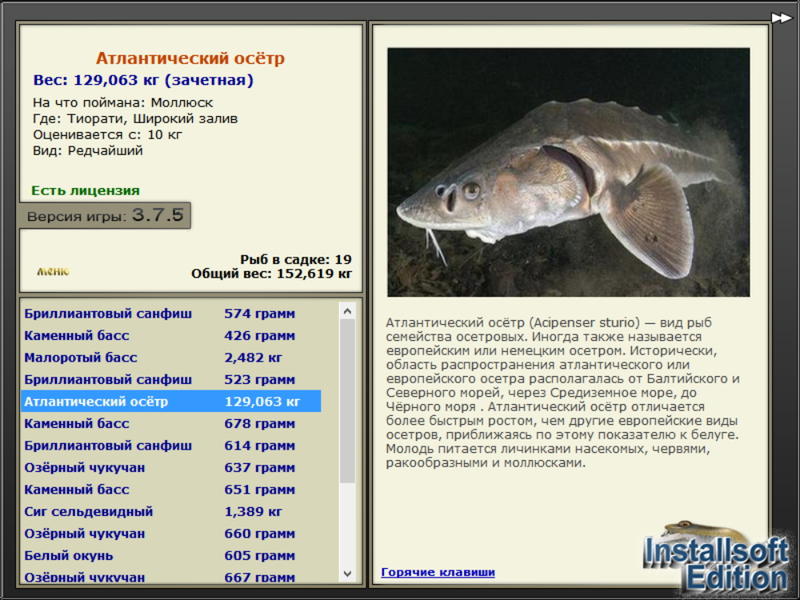Image resolution: width=800 pixels, height=600 pixels.
Task: Select Сиг сельдевидный 1,389 кг row
Action: (x=171, y=511)
